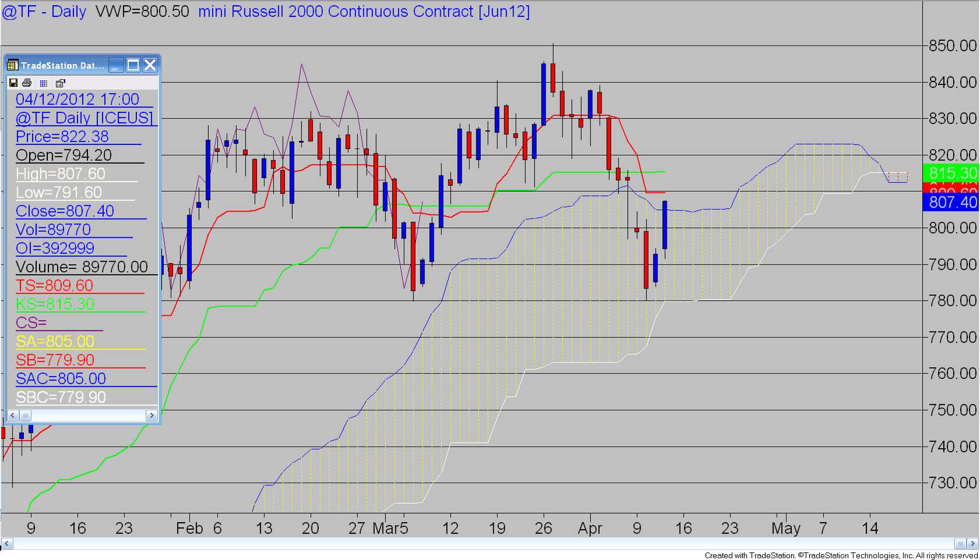The width and height of the screenshot is (980, 560).
Task: Click the May date axis label
Action: point(786,529)
